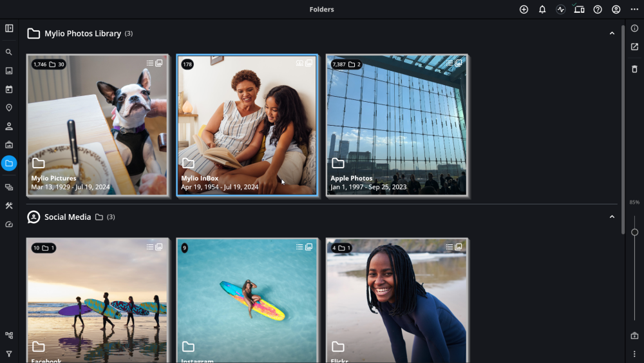Image resolution: width=644 pixels, height=363 pixels.
Task: Click the vertical scrollbar of folders view
Action: tap(623, 130)
